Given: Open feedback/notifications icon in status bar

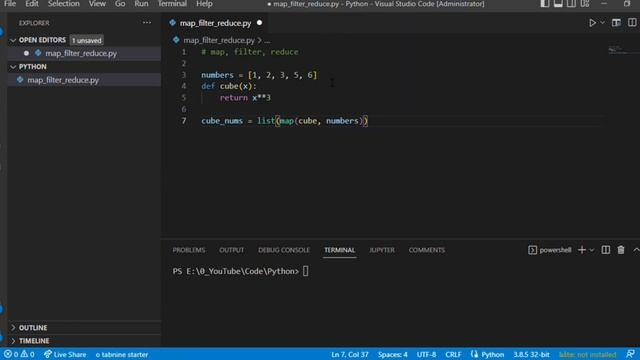Looking at the screenshot, I should pos(630,354).
